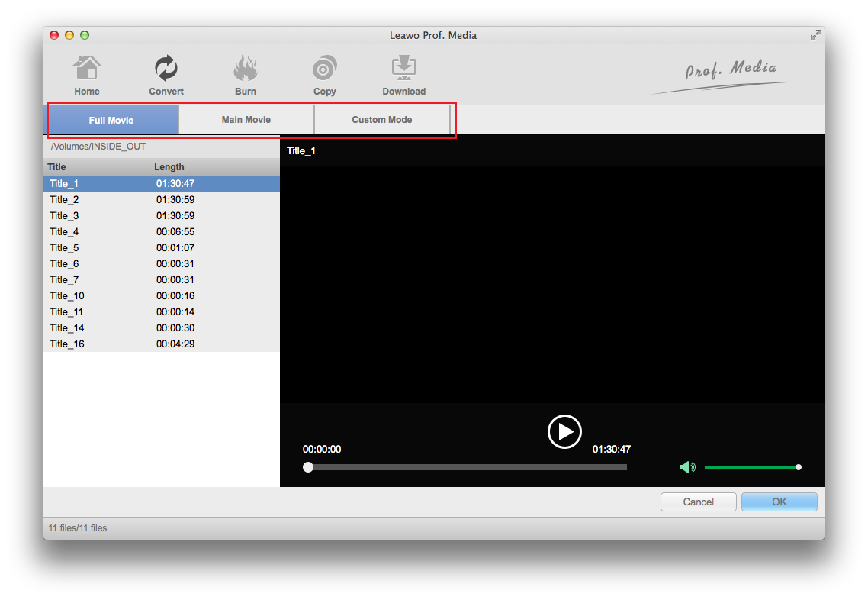
Task: Switch to Full Movie mode
Action: 111,120
